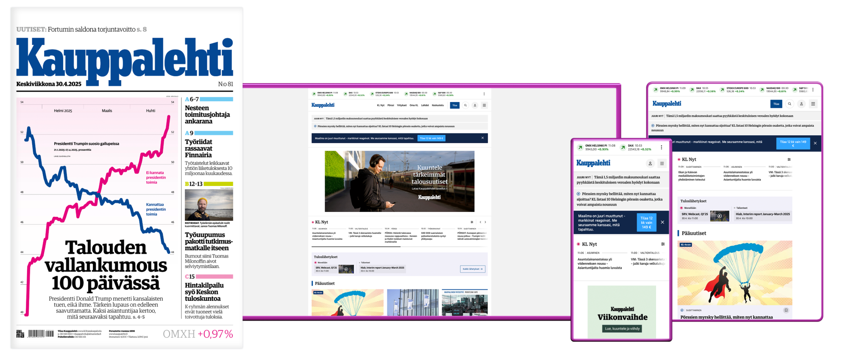
Task: Open Keskustelu menu on desktop
Action: coord(438,105)
